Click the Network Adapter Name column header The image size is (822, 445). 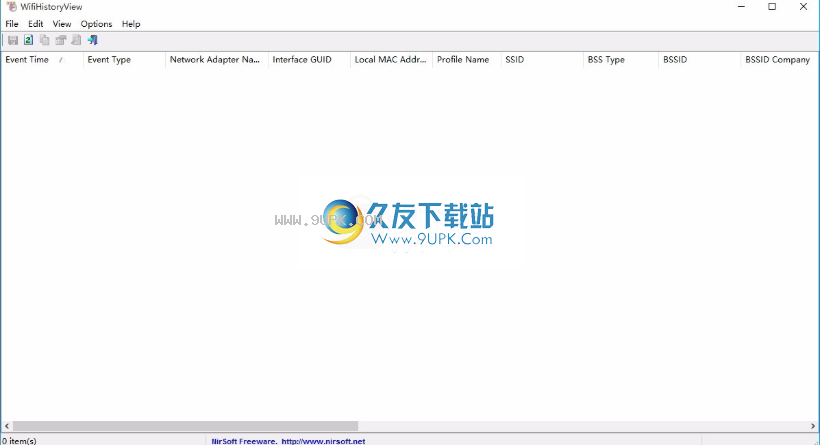coord(217,60)
